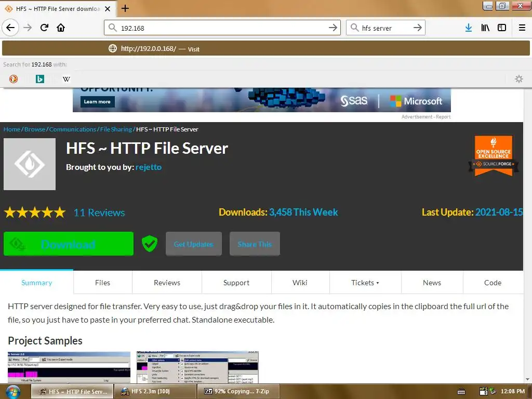Image resolution: width=532 pixels, height=399 pixels.
Task: Open the Home breadcrumb link
Action: click(x=12, y=129)
